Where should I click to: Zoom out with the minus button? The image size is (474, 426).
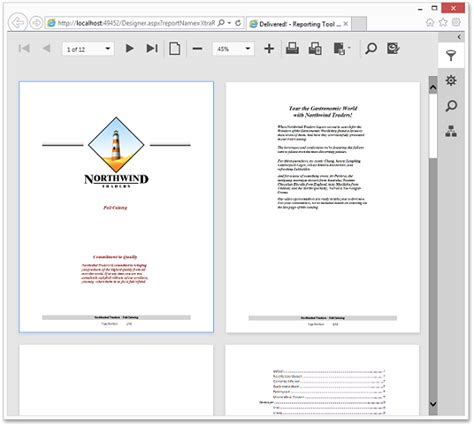pos(197,49)
